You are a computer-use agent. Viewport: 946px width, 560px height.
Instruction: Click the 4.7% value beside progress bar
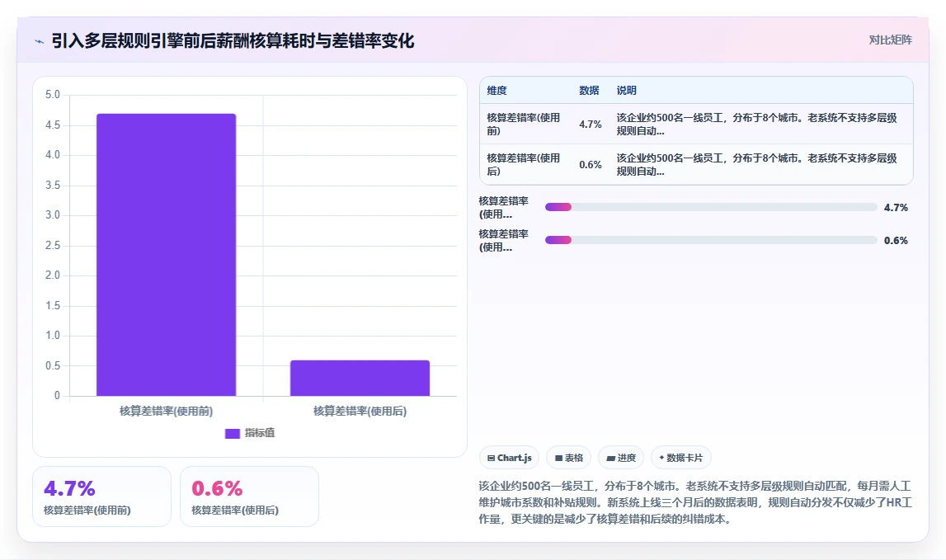click(x=896, y=208)
